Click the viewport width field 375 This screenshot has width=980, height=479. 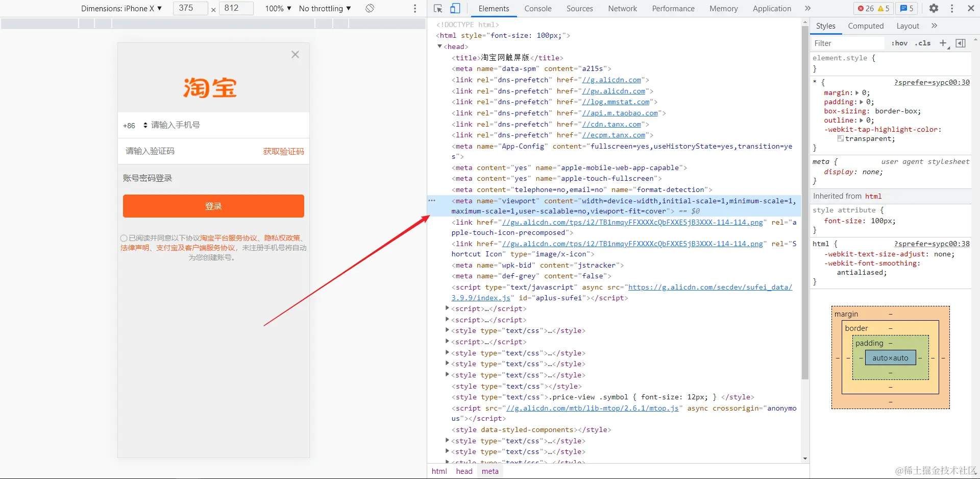coord(190,8)
